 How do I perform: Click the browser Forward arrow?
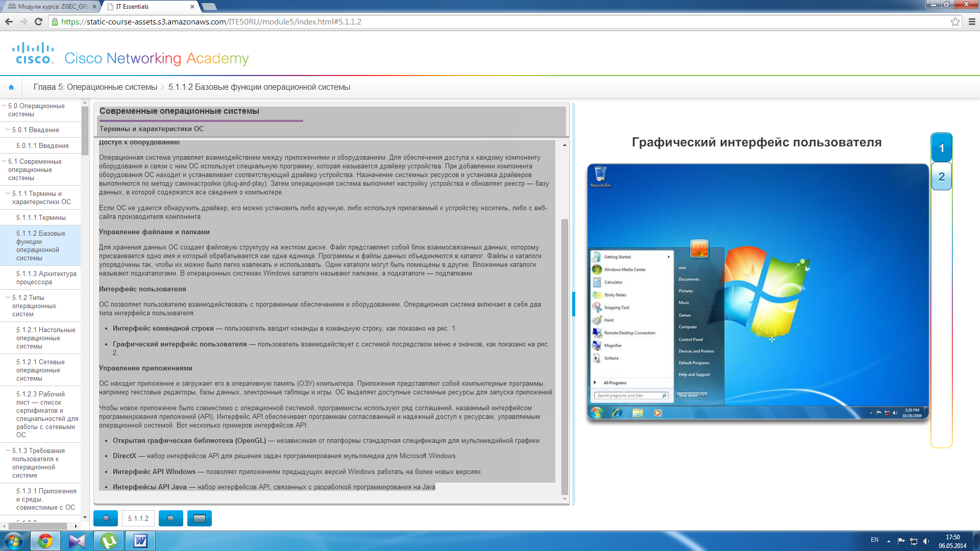click(23, 21)
